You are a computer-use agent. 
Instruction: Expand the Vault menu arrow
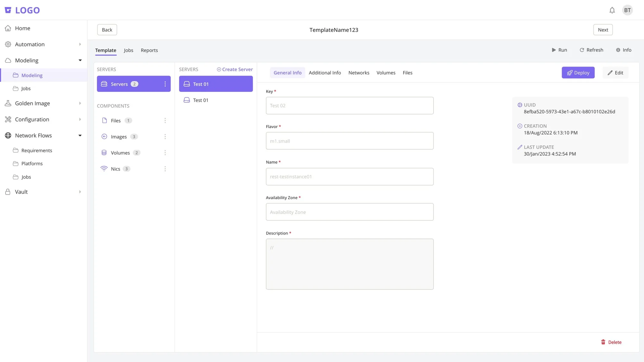[x=80, y=192]
